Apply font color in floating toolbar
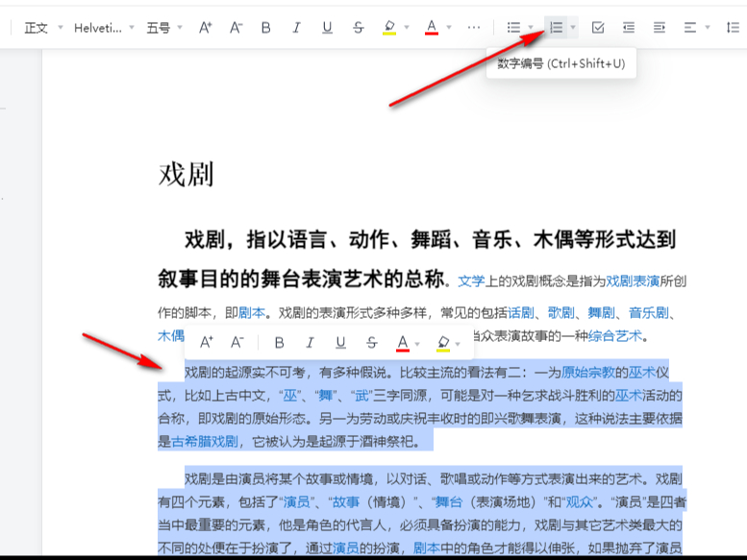Viewport: 747px width, 560px height. coord(403,343)
